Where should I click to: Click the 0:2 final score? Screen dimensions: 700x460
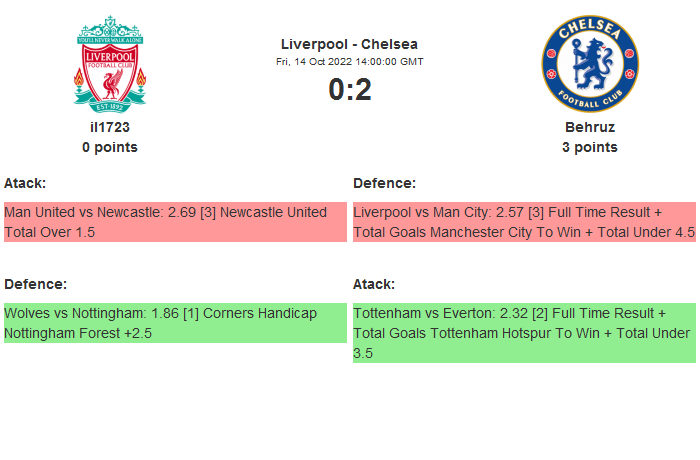(349, 90)
